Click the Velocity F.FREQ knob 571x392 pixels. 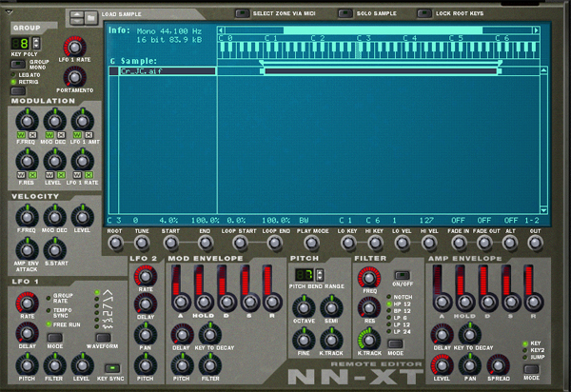27,217
